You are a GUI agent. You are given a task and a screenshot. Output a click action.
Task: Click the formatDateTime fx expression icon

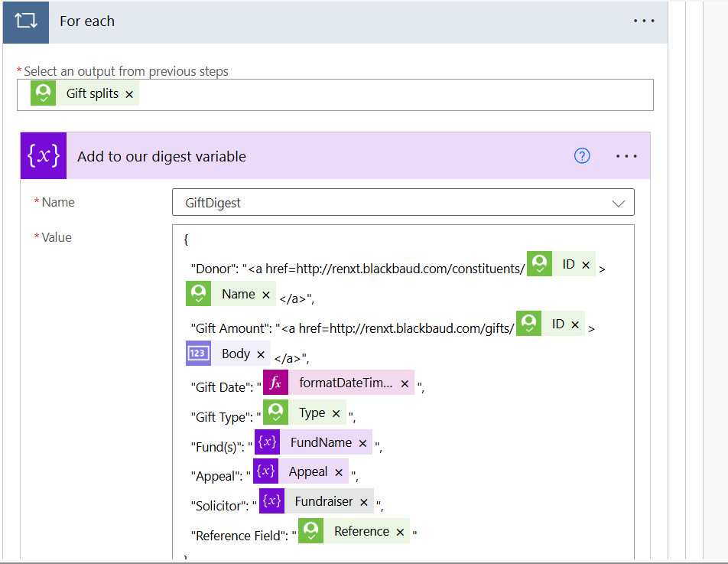(x=275, y=383)
